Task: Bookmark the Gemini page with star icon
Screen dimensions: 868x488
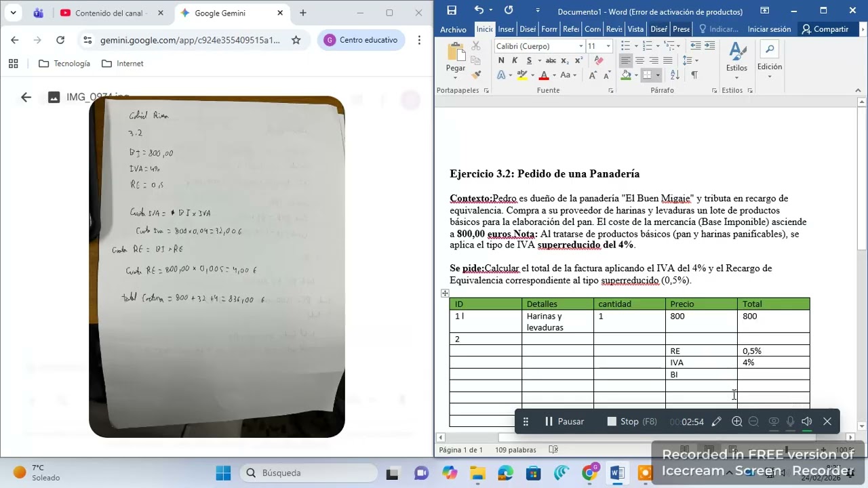Action: 296,40
